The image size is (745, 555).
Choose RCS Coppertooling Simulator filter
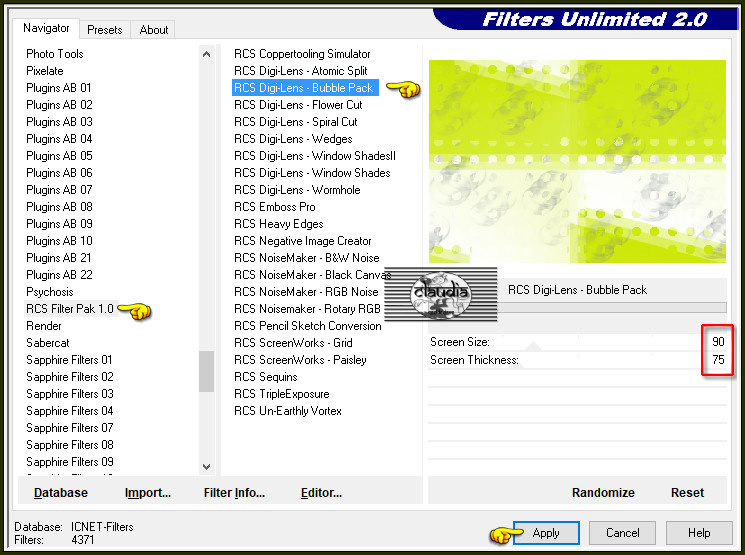pos(302,54)
